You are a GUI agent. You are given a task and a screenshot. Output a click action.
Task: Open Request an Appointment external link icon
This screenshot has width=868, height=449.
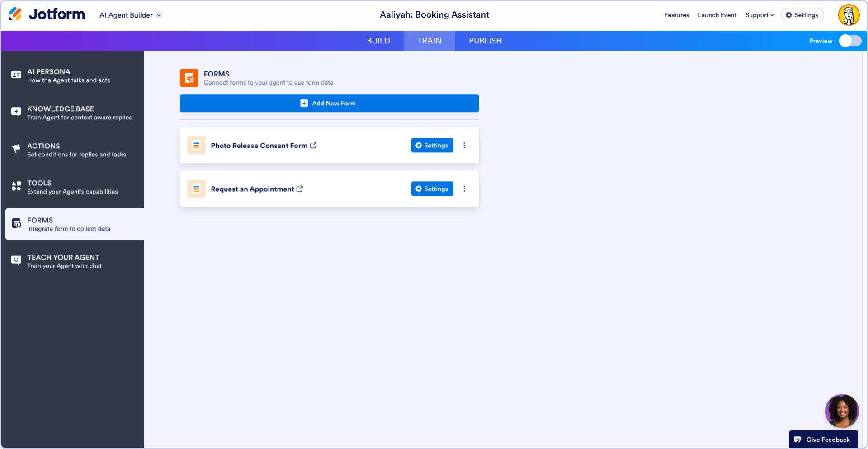[x=300, y=189]
